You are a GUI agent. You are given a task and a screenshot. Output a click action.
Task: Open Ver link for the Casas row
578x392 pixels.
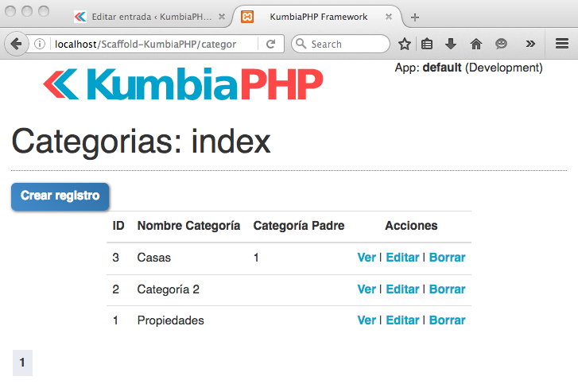point(367,258)
